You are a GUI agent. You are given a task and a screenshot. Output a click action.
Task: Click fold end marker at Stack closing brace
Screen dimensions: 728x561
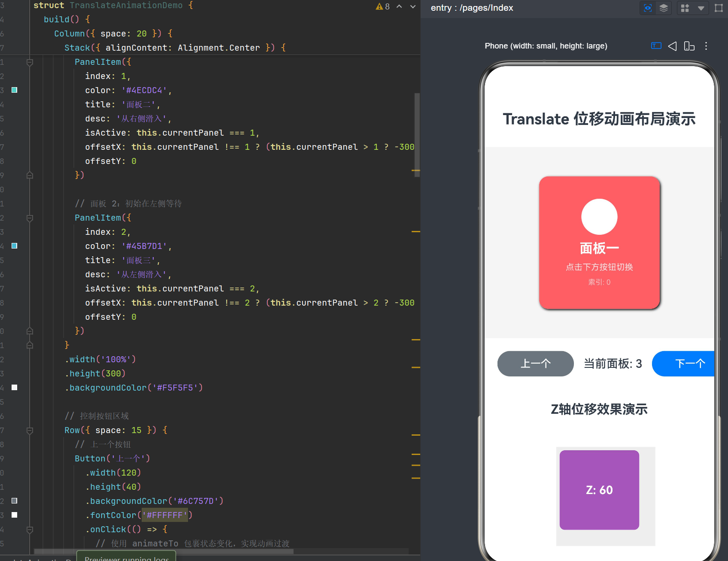[30, 345]
